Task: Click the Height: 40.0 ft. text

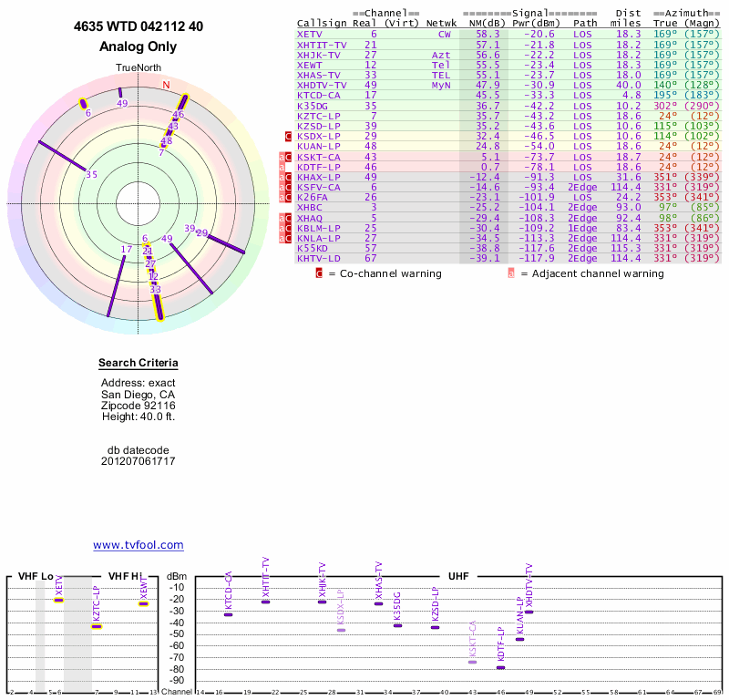Action: (x=139, y=417)
